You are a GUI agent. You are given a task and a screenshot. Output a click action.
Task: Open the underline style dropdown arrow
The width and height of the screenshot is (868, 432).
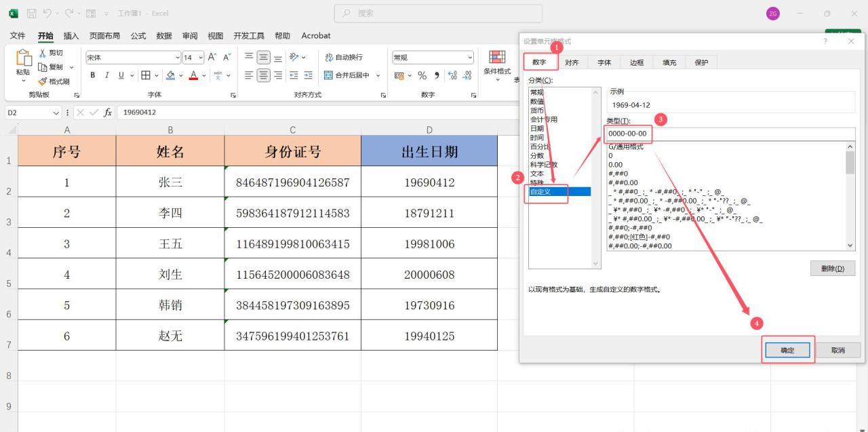click(132, 75)
